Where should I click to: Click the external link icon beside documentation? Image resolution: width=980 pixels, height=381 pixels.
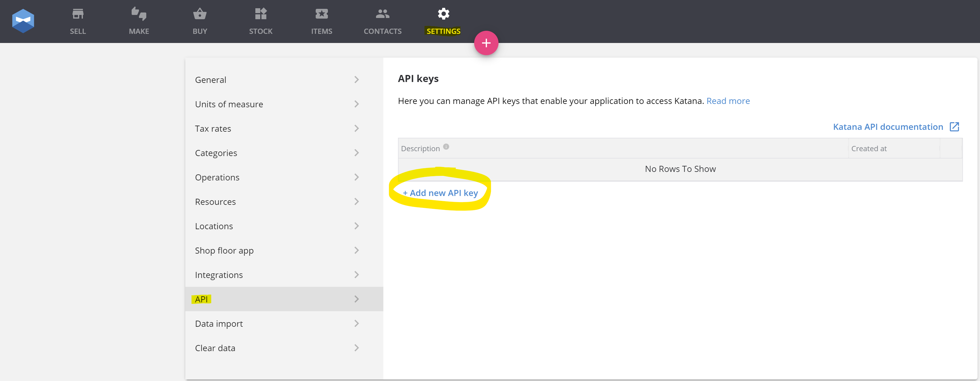point(954,127)
